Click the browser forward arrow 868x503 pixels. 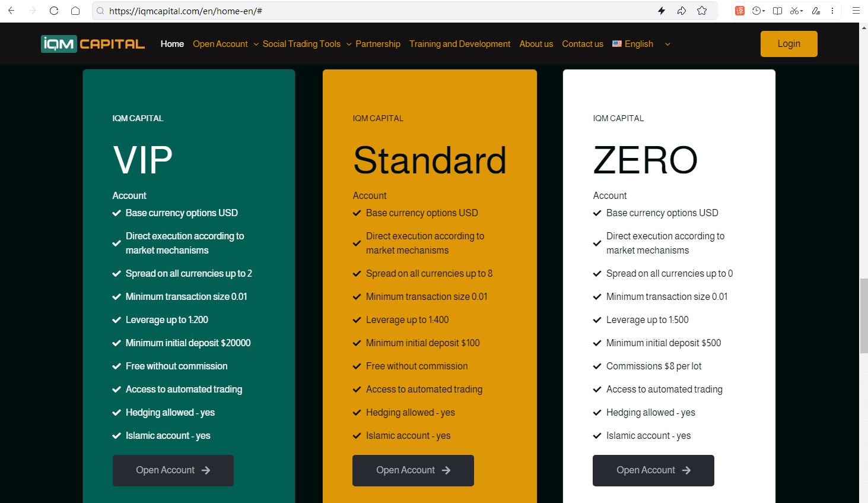click(x=33, y=11)
